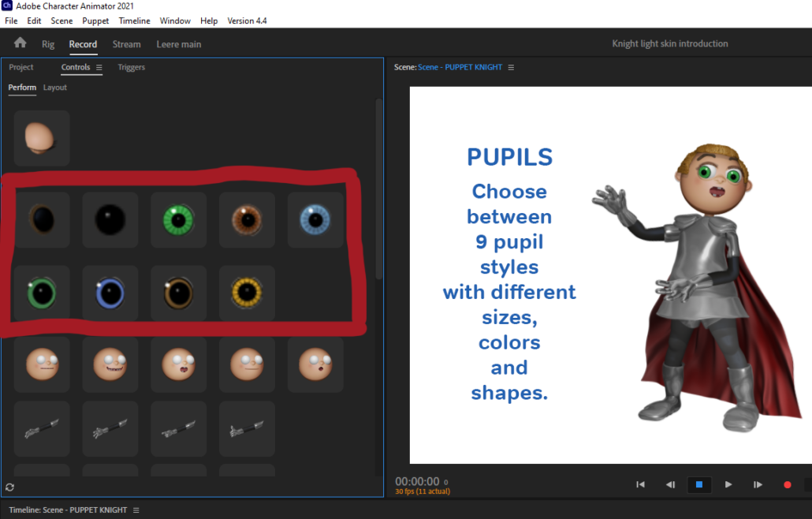This screenshot has height=519, width=812.
Task: Select the brown-ringed large pupil
Action: pyautogui.click(x=179, y=293)
